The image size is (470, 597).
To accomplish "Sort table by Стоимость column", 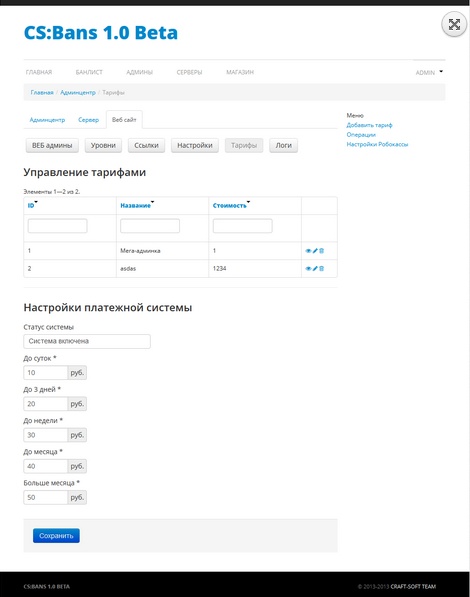I will click(230, 206).
